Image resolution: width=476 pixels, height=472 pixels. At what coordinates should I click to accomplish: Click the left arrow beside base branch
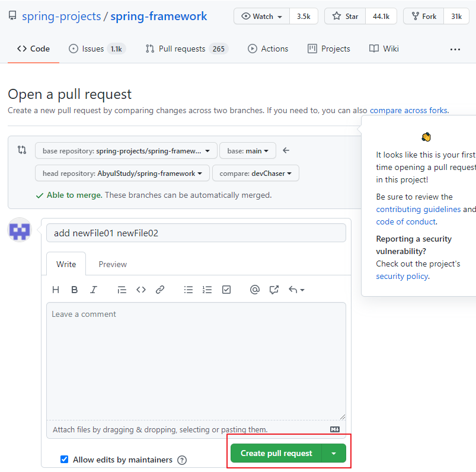[x=286, y=150]
